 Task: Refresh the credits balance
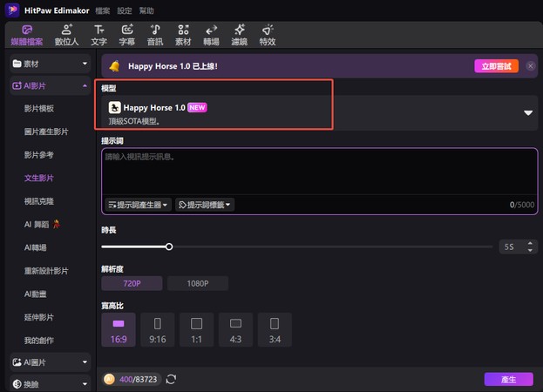point(171,379)
